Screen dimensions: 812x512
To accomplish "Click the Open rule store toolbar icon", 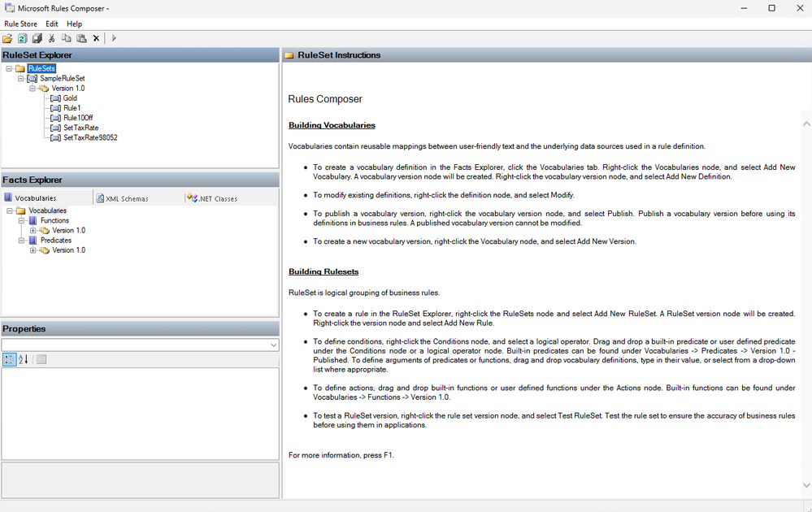I will [x=7, y=38].
